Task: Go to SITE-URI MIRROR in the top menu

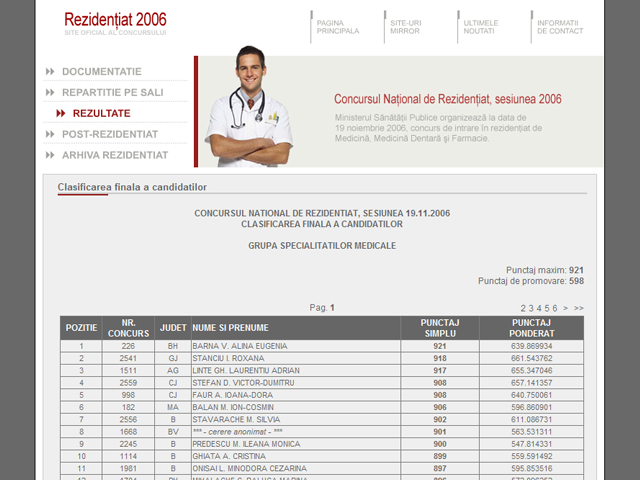Action: (x=405, y=27)
